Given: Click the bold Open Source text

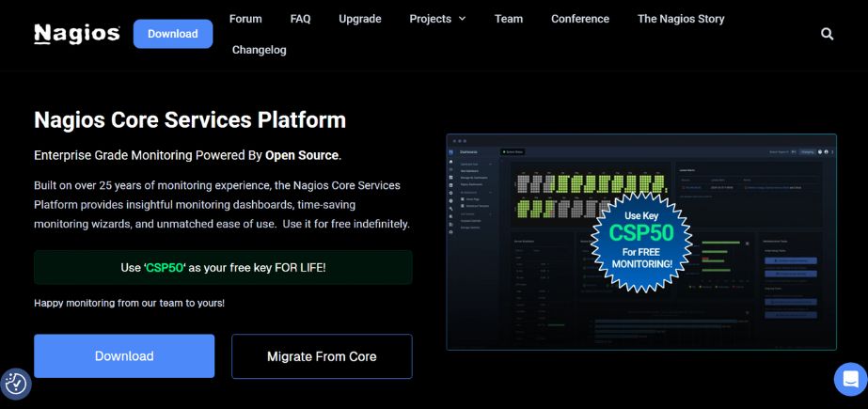Looking at the screenshot, I should (302, 155).
